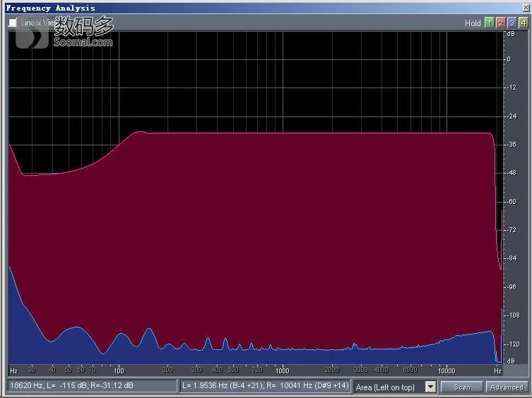532x398 pixels.
Task: Open the Area (Left on top) dropdown arrow
Action: coord(430,387)
